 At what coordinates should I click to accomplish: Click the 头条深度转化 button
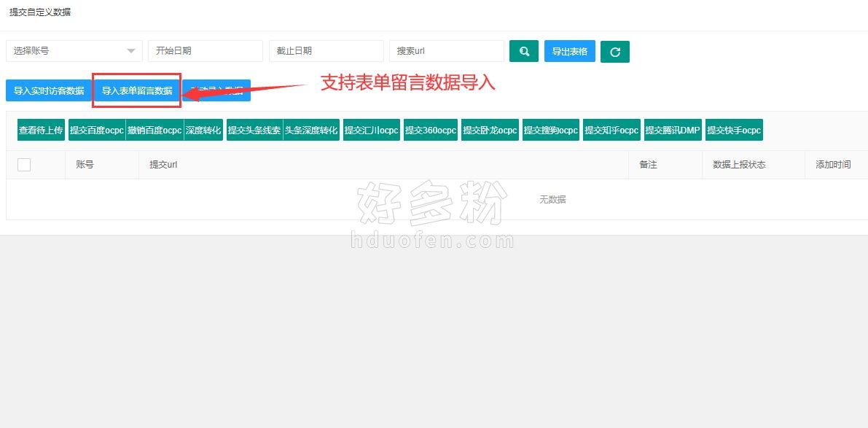coord(311,130)
